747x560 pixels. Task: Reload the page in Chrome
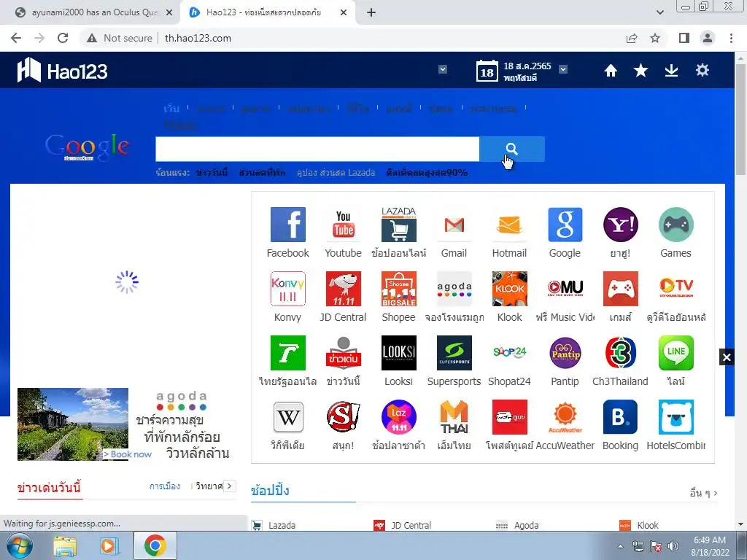point(63,38)
